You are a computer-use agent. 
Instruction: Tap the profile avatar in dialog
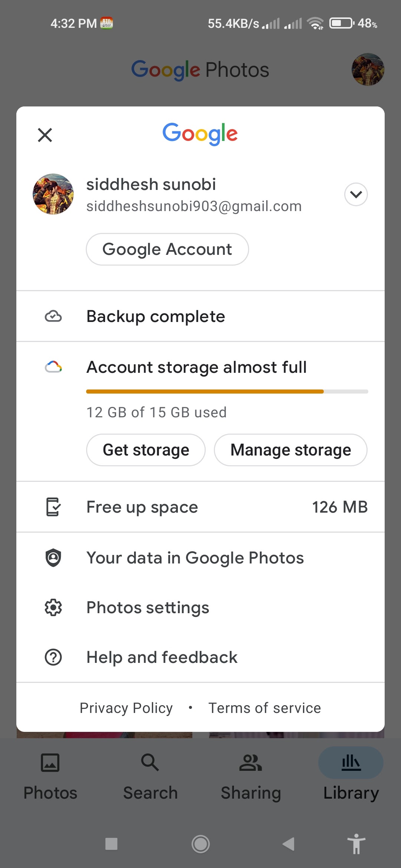click(53, 194)
